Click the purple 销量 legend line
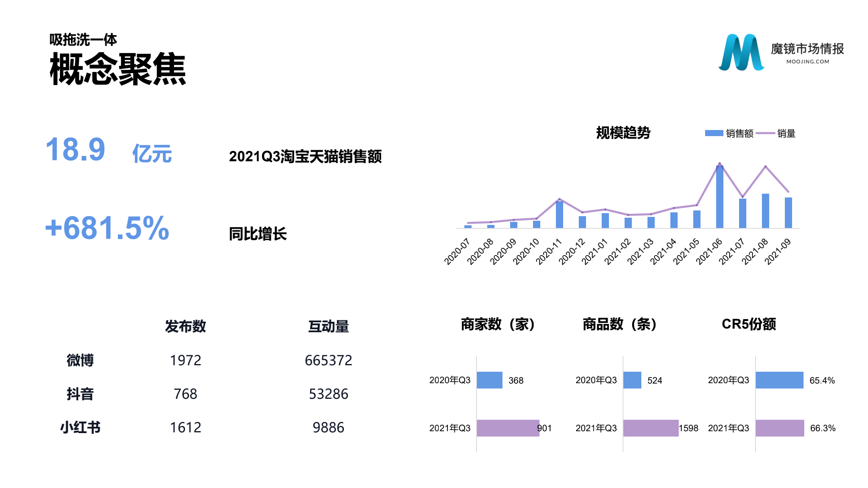This screenshot has height=488, width=868. (x=765, y=133)
